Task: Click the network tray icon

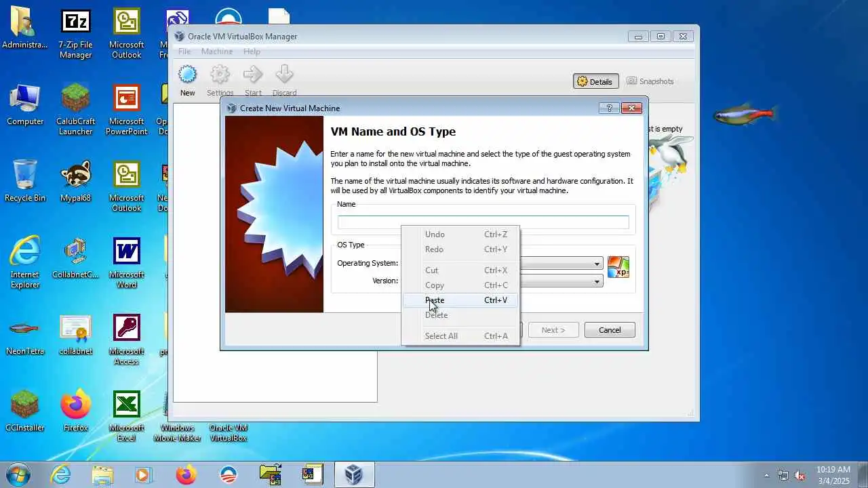Action: pyautogui.click(x=783, y=475)
